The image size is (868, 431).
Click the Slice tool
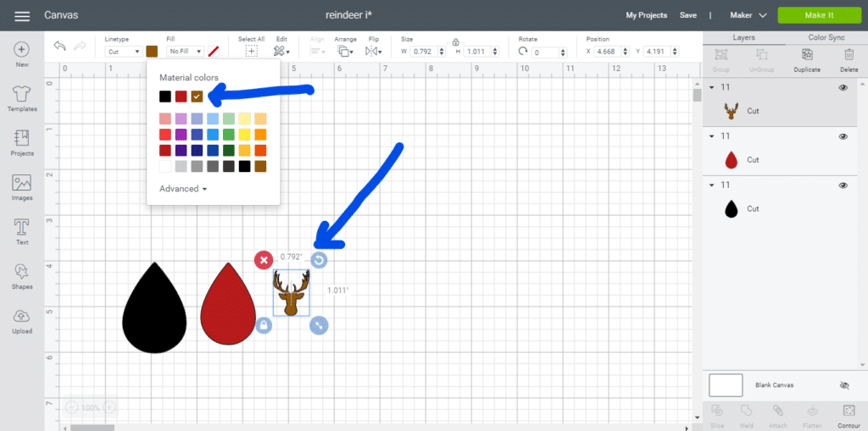(717, 411)
